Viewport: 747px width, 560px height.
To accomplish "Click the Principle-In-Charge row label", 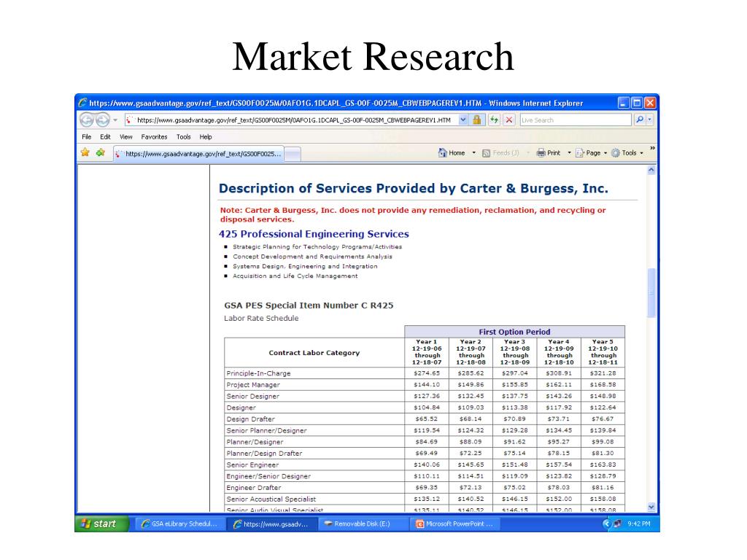I will (258, 373).
